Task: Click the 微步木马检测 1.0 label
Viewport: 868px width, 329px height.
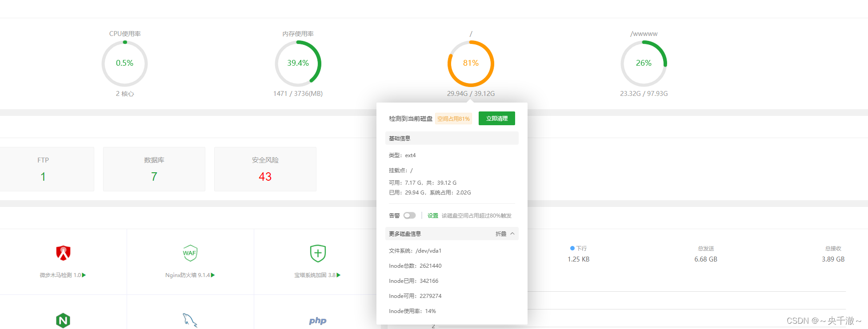Action: coord(60,275)
